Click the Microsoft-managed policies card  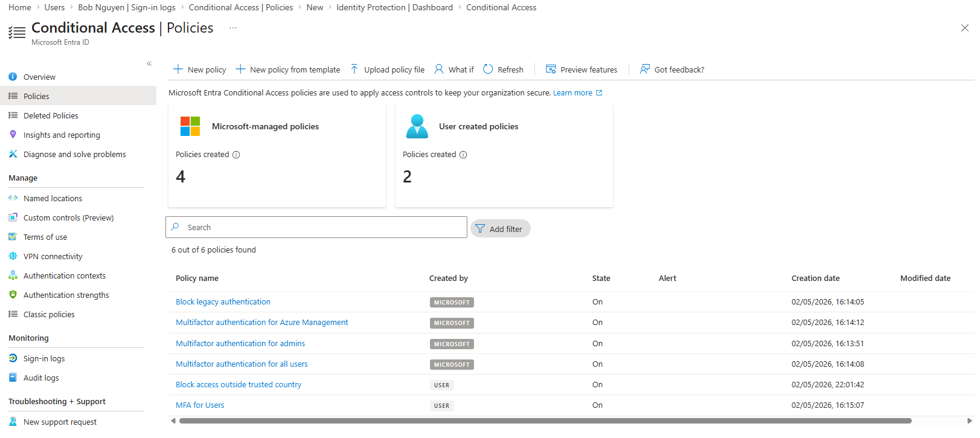pos(277,156)
